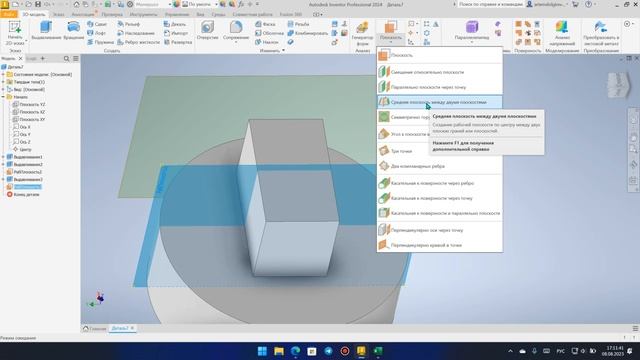Viewport: 640px width, 360px height.
Task: Choose Два компланарных ребра option
Action: click(440, 166)
